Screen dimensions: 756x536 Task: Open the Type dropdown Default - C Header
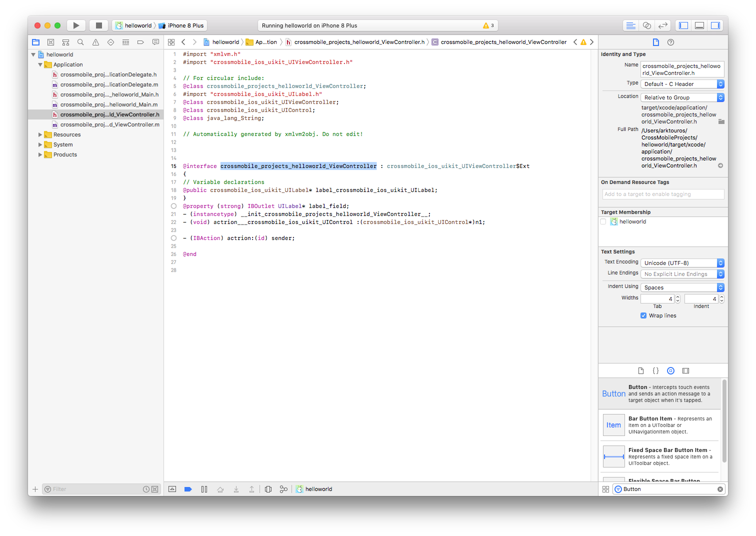pos(682,84)
